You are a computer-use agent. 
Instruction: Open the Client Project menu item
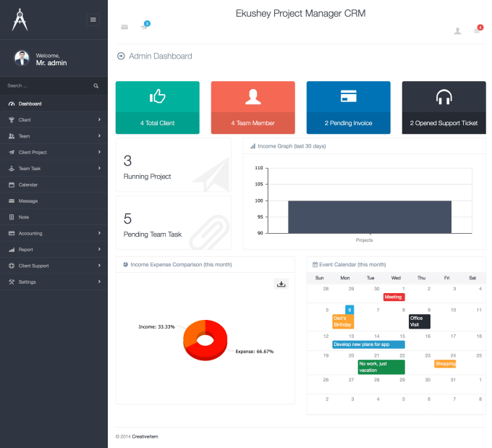pyautogui.click(x=54, y=152)
